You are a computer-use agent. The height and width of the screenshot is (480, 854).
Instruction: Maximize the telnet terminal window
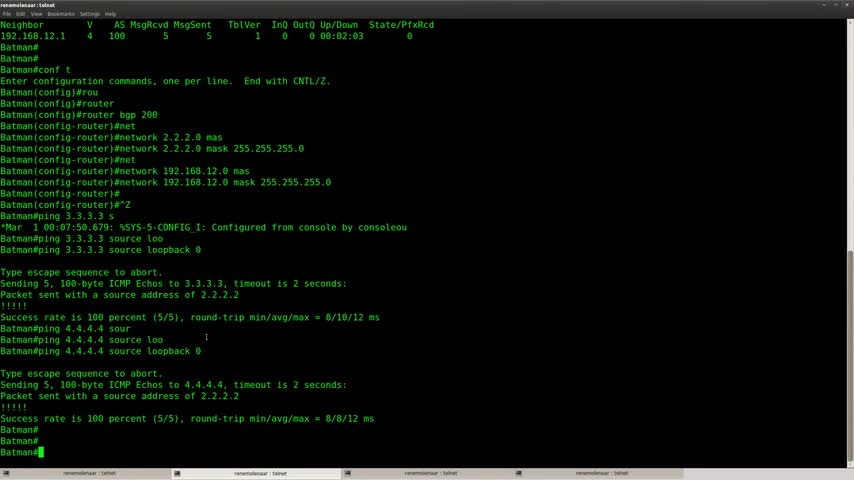pyautogui.click(x=835, y=5)
